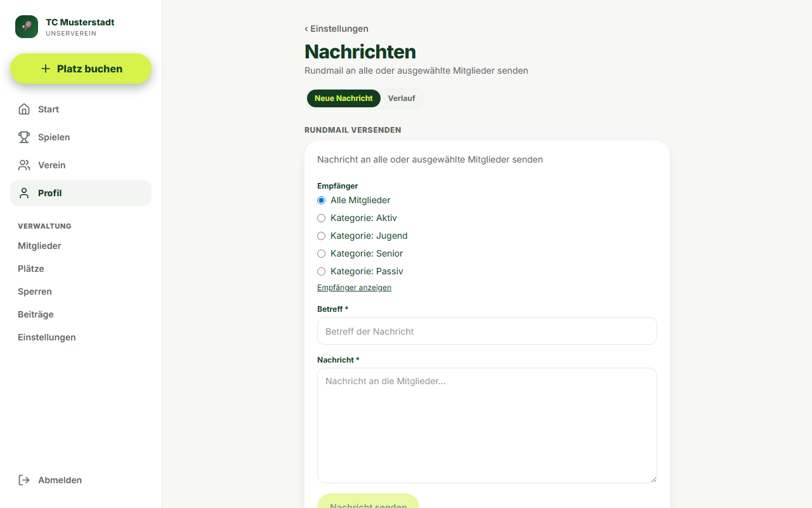Open Beiträge in the Verwaltung menu
The width and height of the screenshot is (812, 508).
pos(36,314)
